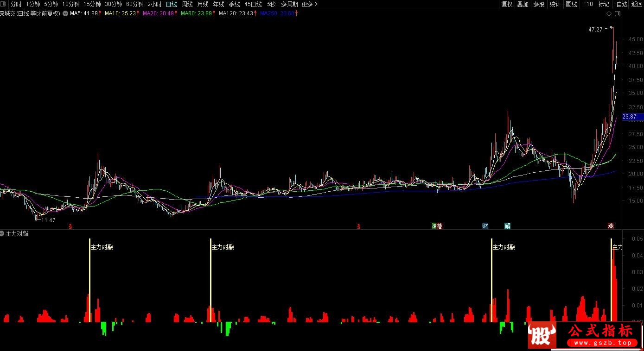Image resolution: width=644 pixels, height=351 pixels.
Task: Click the 47.27 high price label
Action: 595,30
